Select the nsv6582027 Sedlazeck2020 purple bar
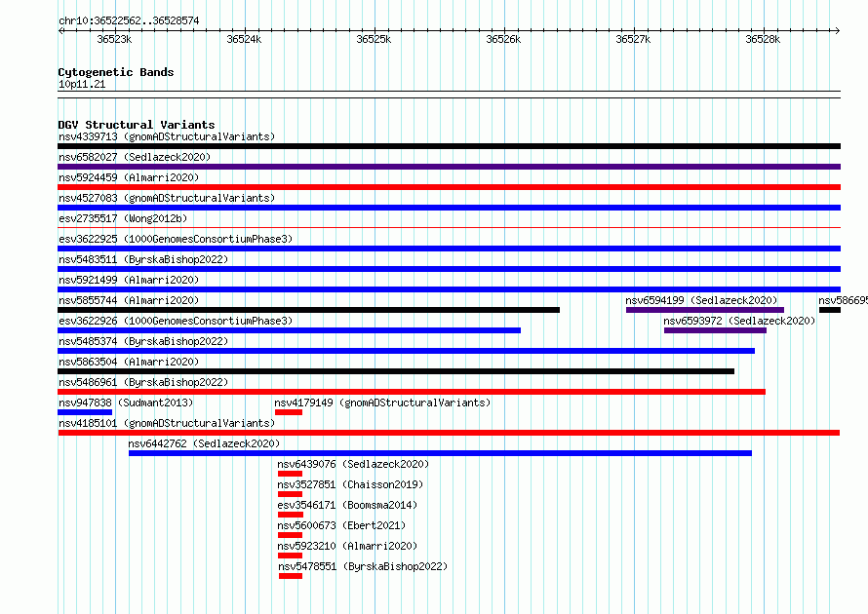The height and width of the screenshot is (614, 868). click(x=449, y=167)
